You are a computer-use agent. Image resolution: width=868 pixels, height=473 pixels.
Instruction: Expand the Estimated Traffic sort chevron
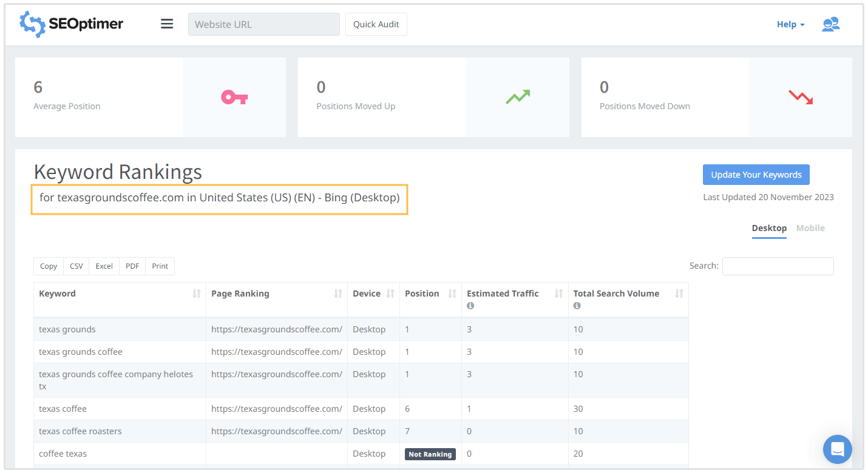(x=558, y=293)
